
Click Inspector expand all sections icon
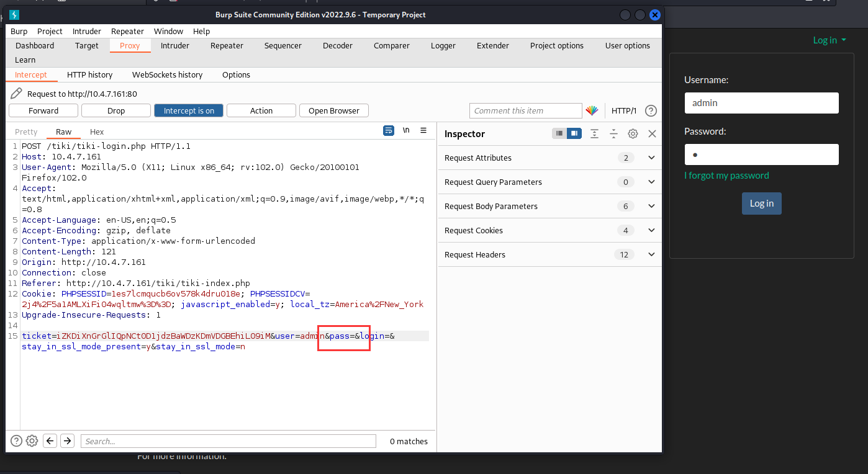[x=594, y=133]
